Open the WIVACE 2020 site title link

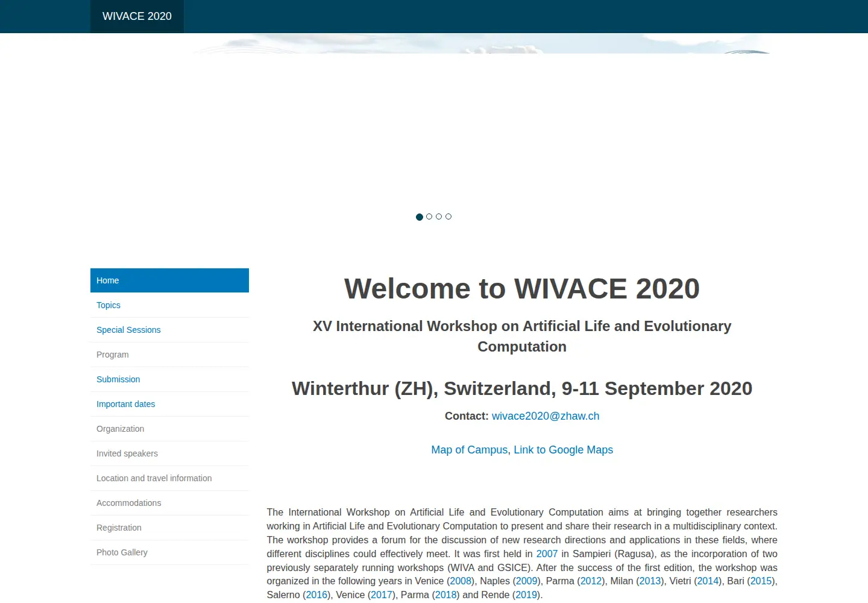[x=137, y=16]
